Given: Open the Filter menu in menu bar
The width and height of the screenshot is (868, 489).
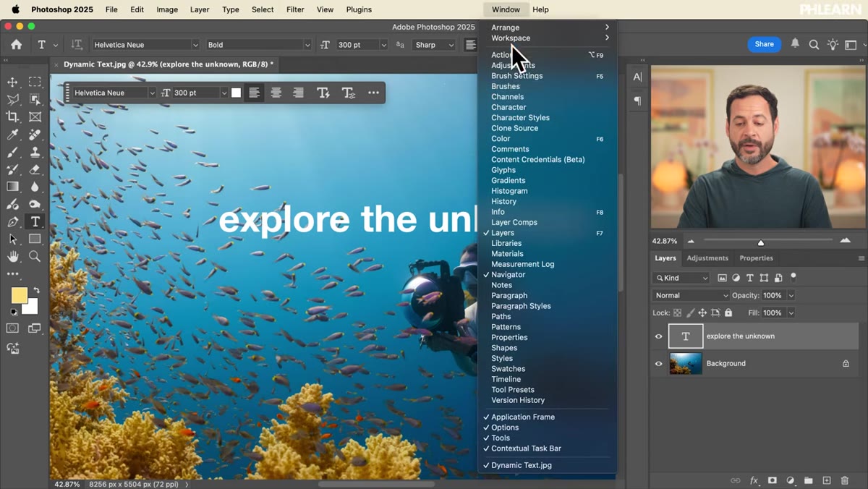Looking at the screenshot, I should click(295, 9).
